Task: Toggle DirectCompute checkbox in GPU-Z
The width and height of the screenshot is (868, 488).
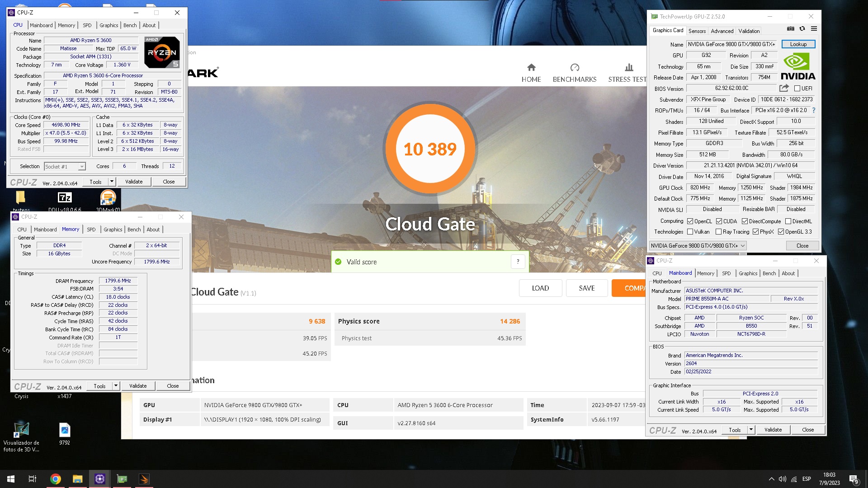Action: pyautogui.click(x=745, y=221)
